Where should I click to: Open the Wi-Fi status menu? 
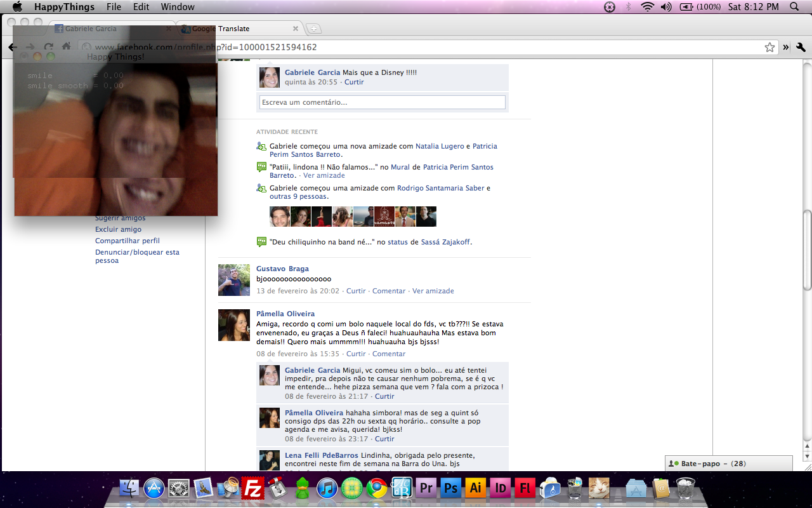647,7
